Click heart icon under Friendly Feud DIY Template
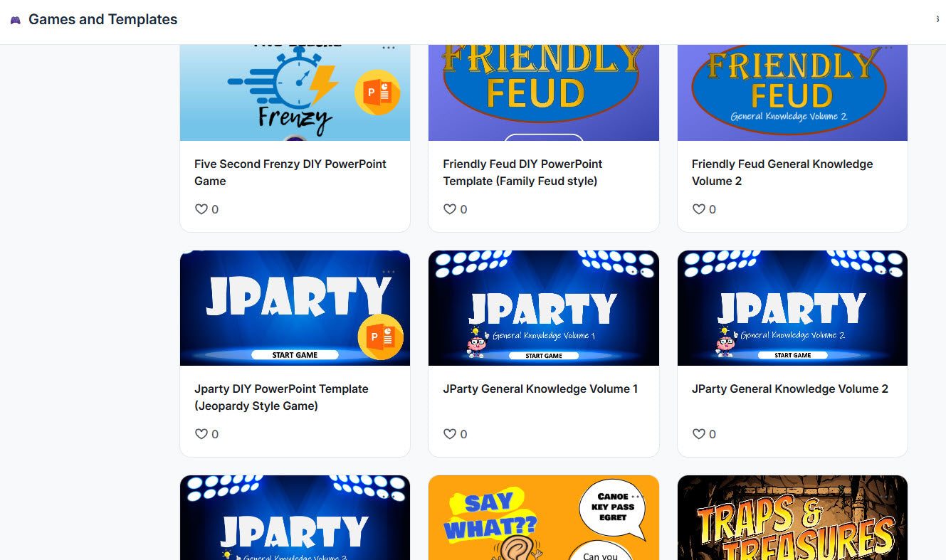Screen dimensions: 946x560 [x=450, y=209]
